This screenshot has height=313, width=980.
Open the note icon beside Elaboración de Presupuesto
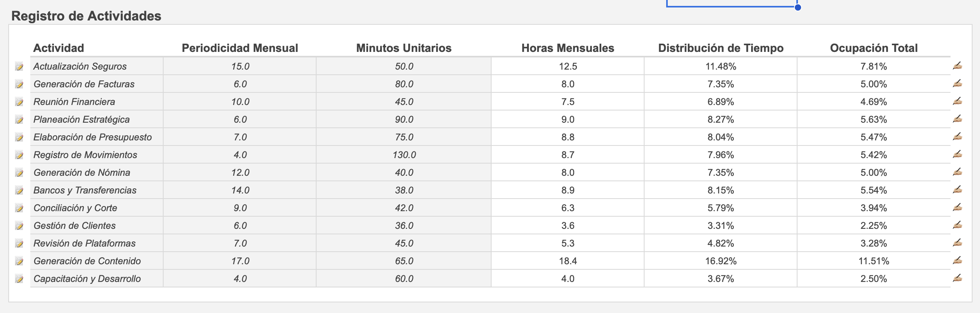point(19,137)
